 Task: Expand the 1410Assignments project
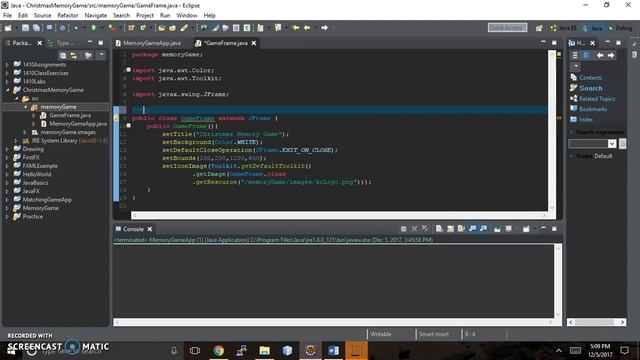pyautogui.click(x=7, y=64)
